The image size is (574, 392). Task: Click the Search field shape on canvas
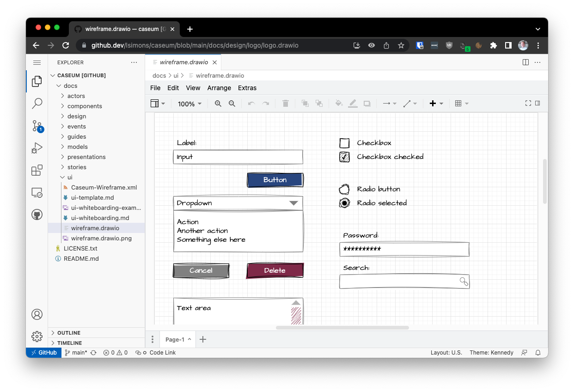[404, 282]
